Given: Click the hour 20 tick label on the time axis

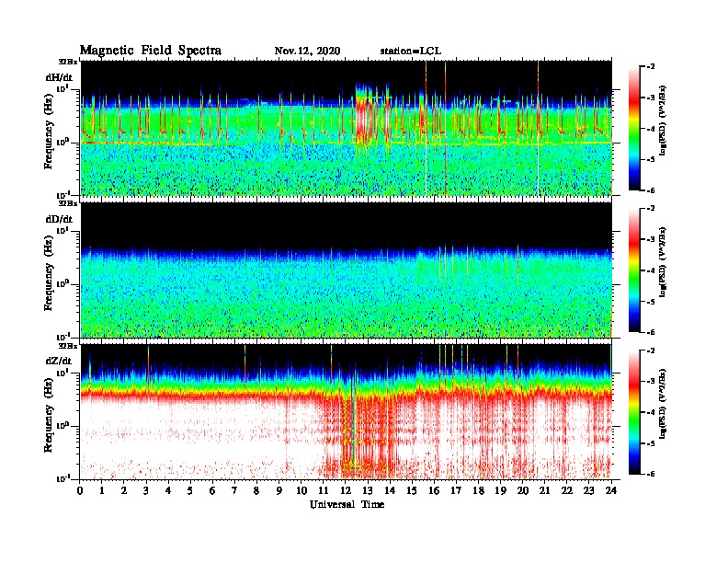Looking at the screenshot, I should coord(523,491).
